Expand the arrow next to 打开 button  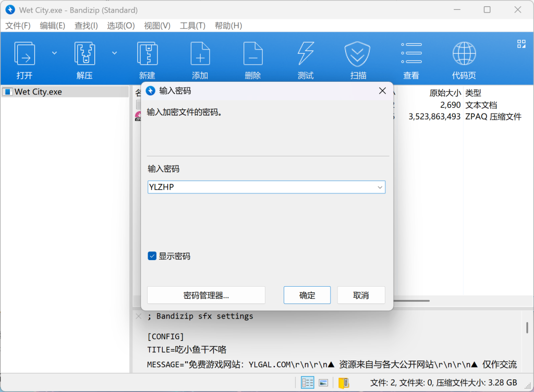tap(54, 53)
